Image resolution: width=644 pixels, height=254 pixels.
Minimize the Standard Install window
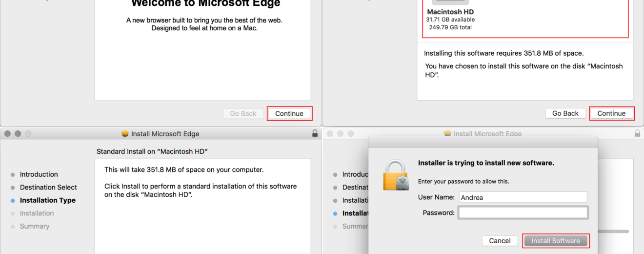(18, 133)
